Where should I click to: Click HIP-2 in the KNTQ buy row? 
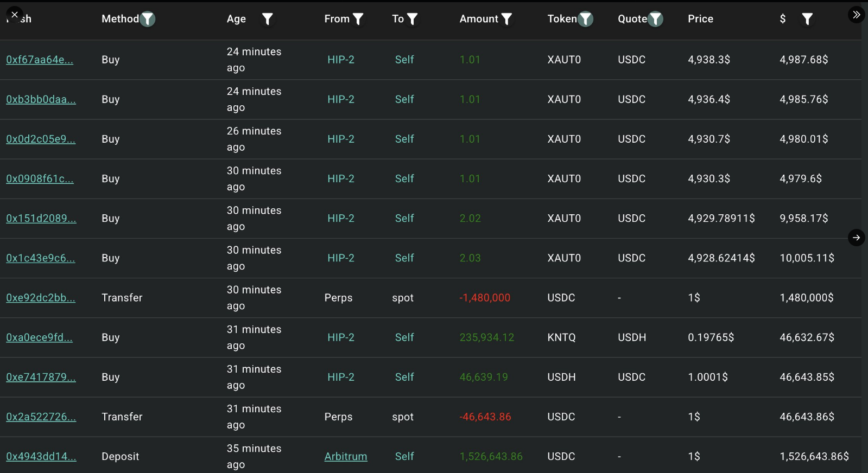tap(341, 337)
